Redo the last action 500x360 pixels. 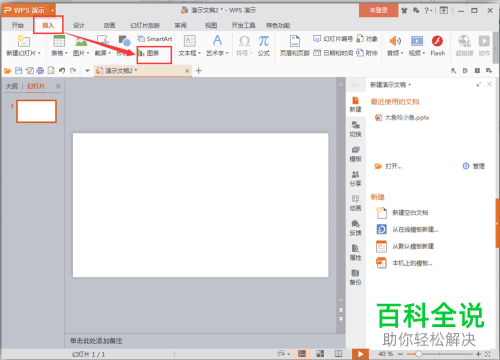click(73, 71)
